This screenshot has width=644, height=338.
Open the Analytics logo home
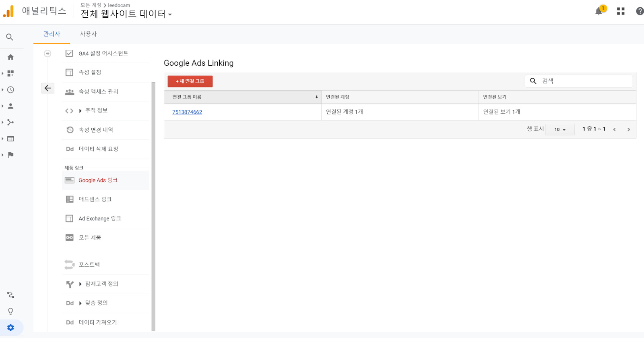pos(8,11)
